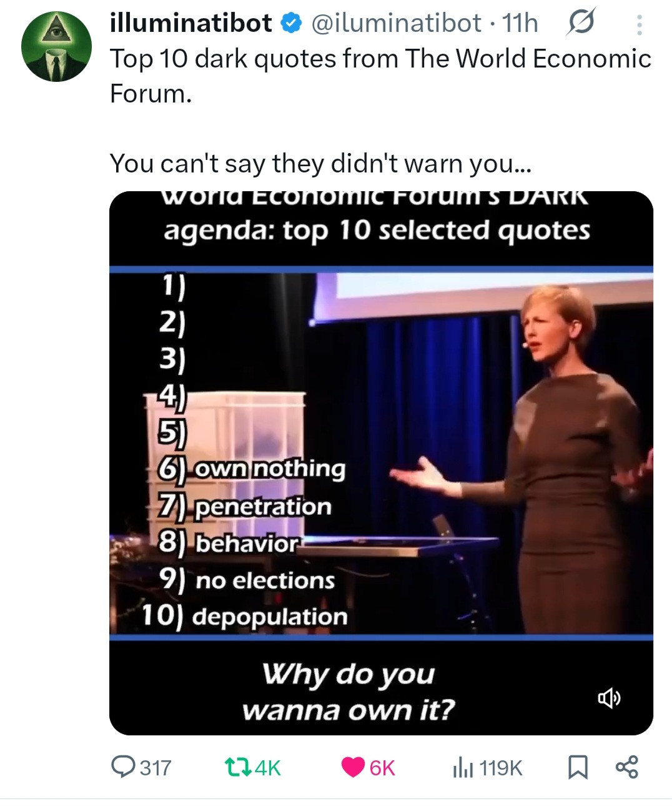Click the blue verified badge
Screen dimensions: 672x806
[x=289, y=24]
